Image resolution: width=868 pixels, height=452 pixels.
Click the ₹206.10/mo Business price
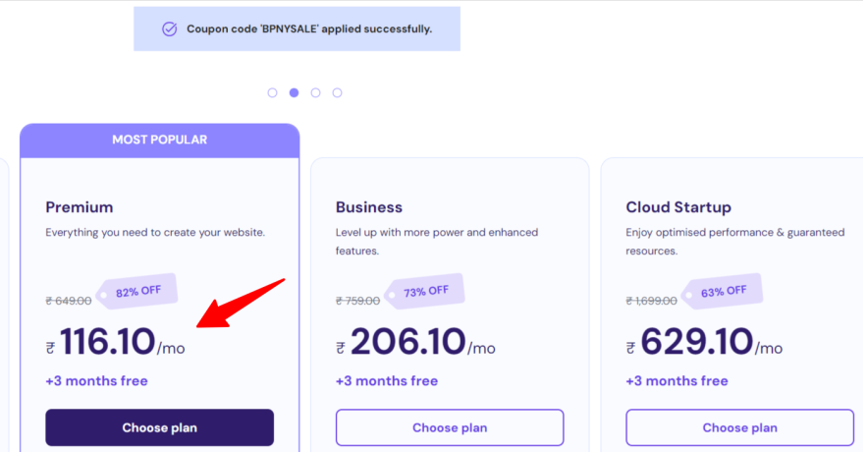[x=415, y=344]
